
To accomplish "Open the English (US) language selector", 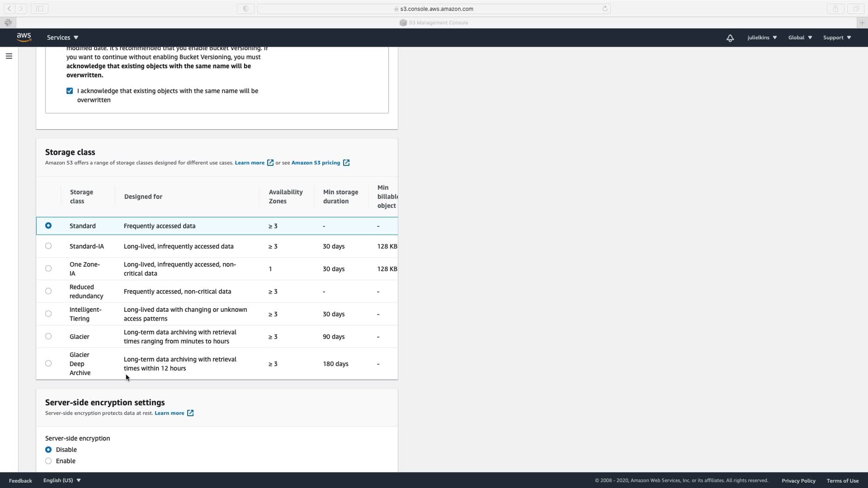I will pos(62,481).
